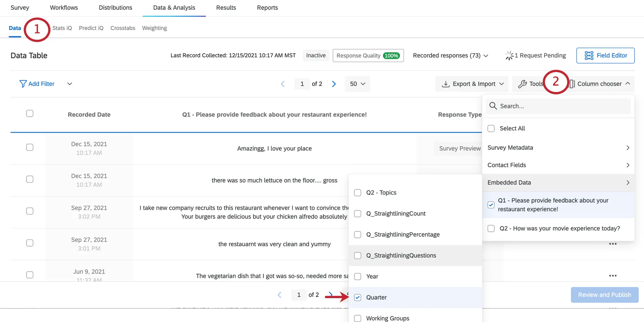Open the options menu for the 3:01 PM row
Screen dimensions: 644x322
(613, 244)
